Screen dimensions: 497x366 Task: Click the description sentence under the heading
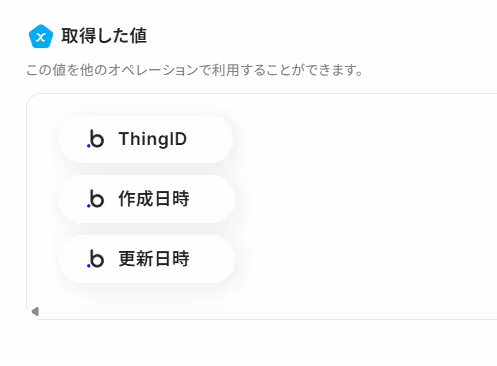pos(194,70)
